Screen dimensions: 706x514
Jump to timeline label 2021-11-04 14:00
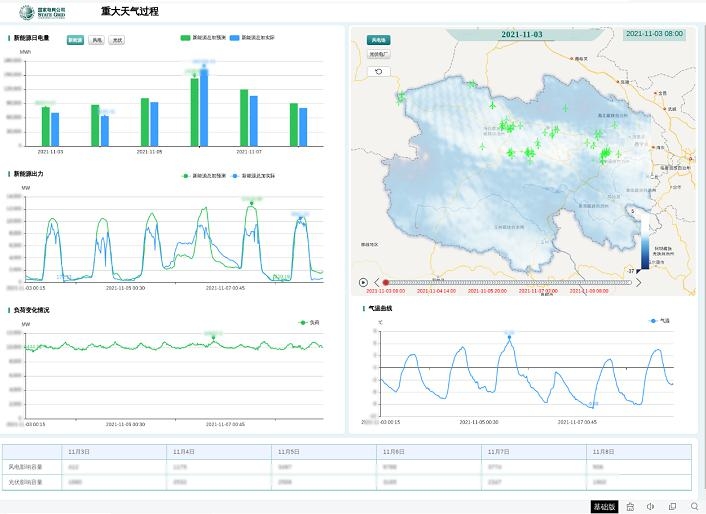(x=436, y=291)
